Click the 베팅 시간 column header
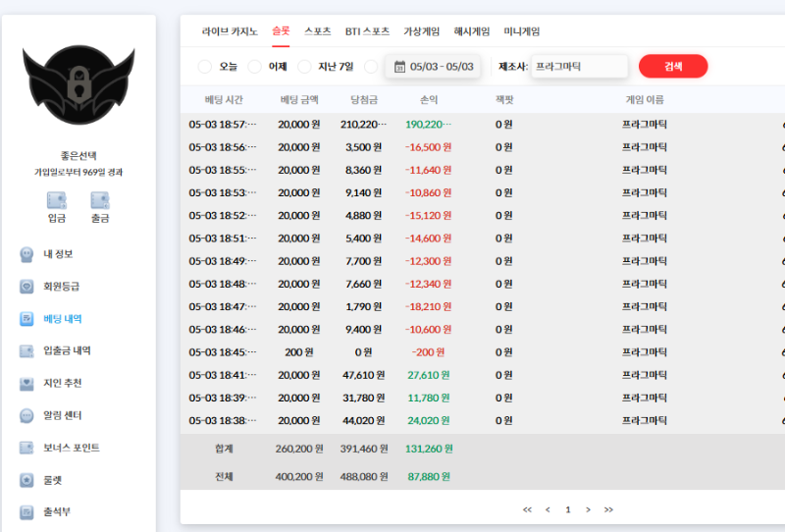The image size is (785, 532). [x=224, y=100]
